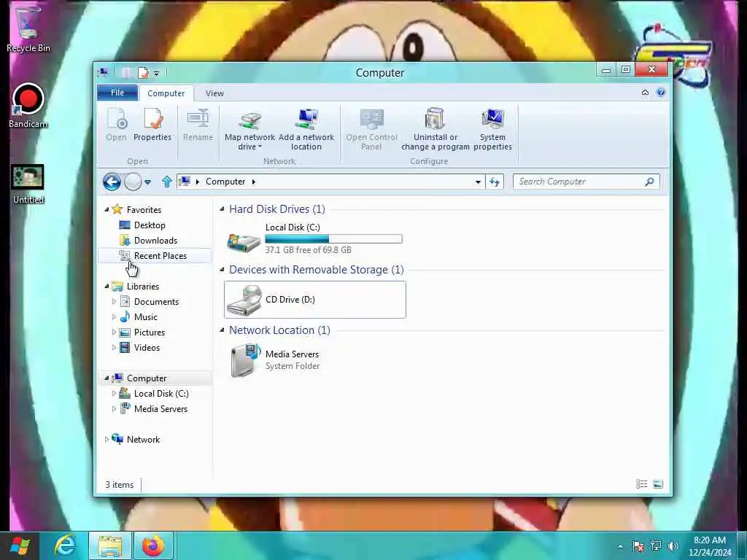Click the Rename ribbon icon

pyautogui.click(x=198, y=125)
